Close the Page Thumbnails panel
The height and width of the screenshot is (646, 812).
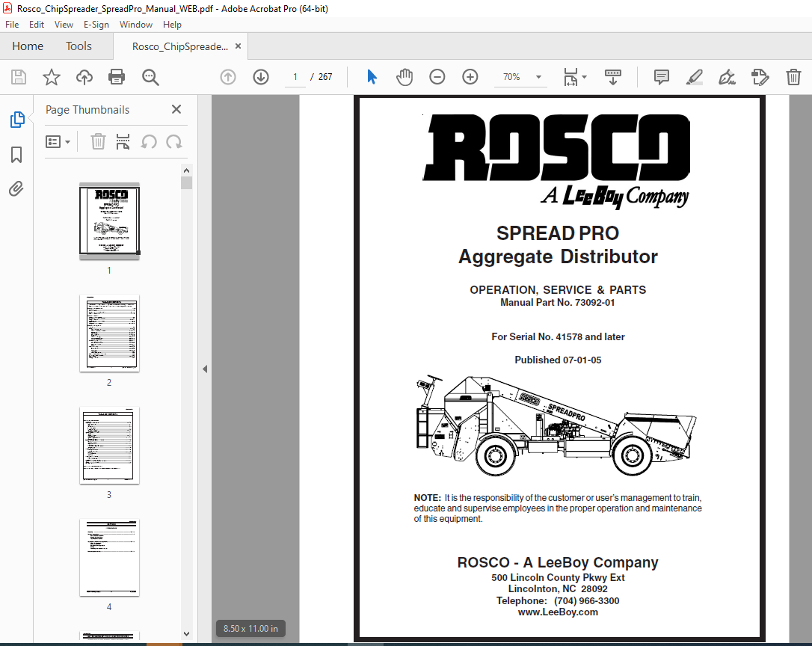click(x=176, y=109)
